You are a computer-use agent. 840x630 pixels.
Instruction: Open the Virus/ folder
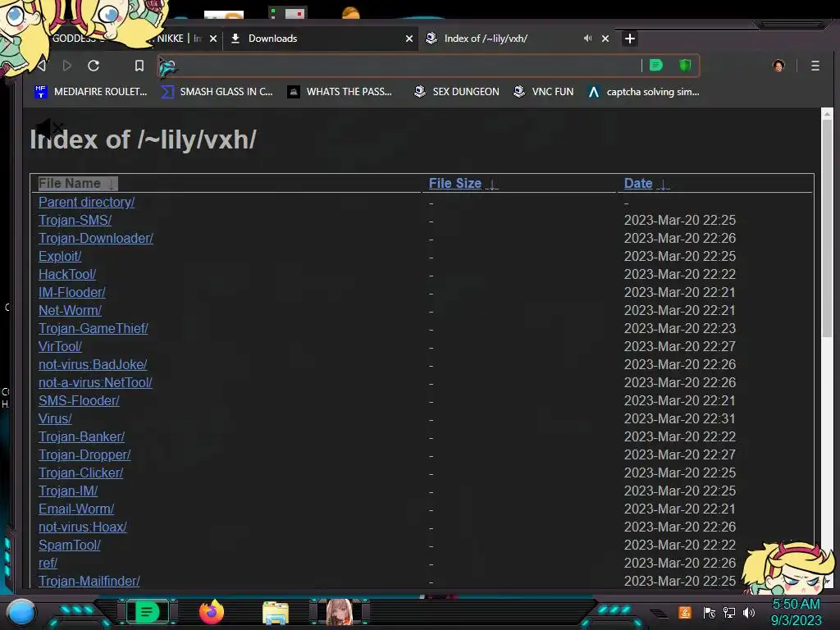(55, 419)
